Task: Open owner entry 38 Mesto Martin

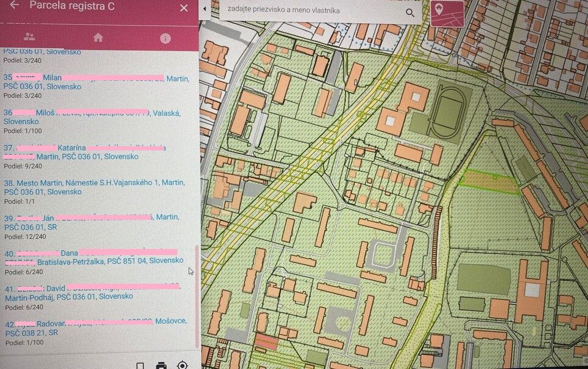Action: coord(94,187)
